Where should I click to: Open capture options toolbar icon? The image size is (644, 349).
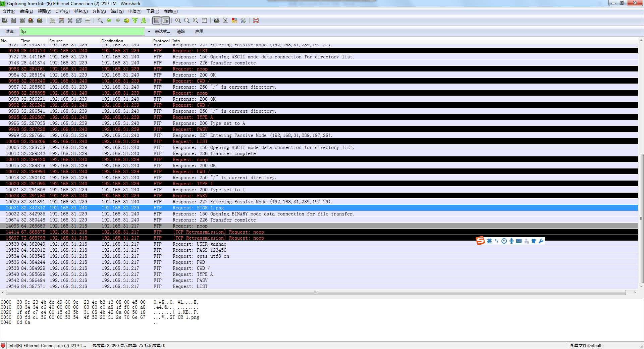tap(14, 20)
